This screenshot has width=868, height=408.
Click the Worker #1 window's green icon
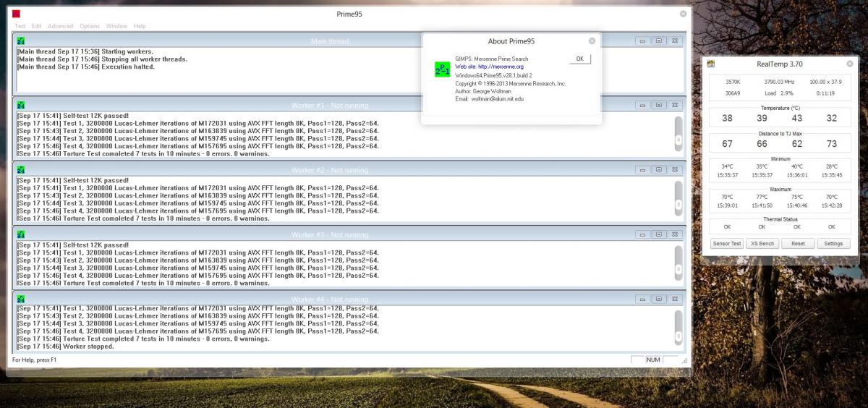click(x=21, y=106)
